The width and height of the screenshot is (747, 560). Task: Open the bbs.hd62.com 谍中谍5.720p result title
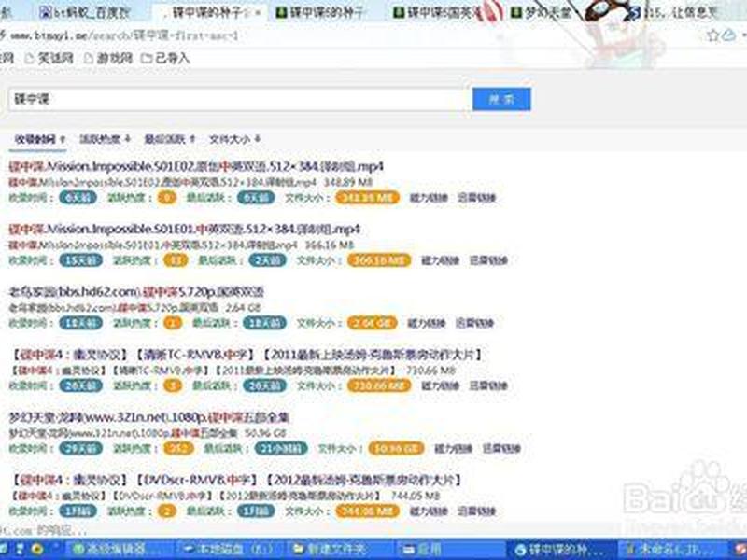coord(136,292)
